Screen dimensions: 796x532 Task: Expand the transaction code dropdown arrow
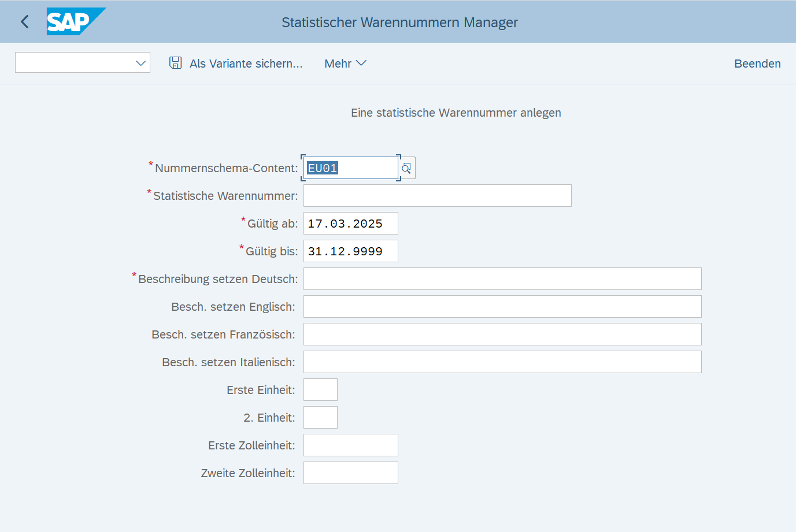coord(140,63)
